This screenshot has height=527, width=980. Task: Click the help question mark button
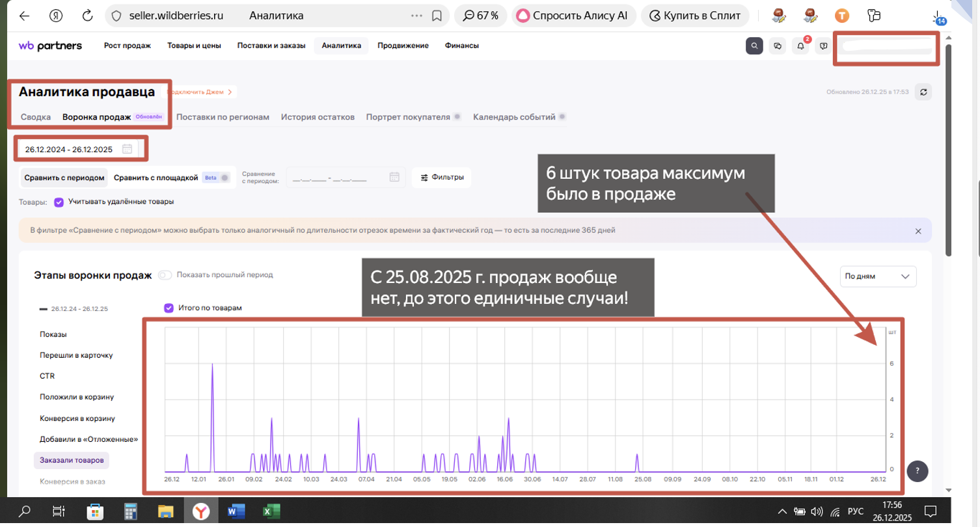pos(918,470)
